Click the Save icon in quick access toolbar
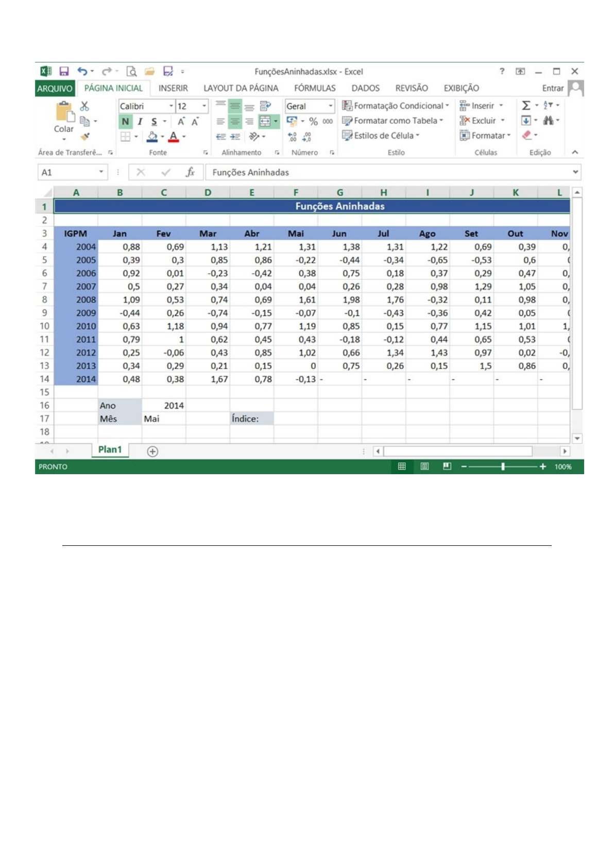613x868 pixels. (64, 71)
